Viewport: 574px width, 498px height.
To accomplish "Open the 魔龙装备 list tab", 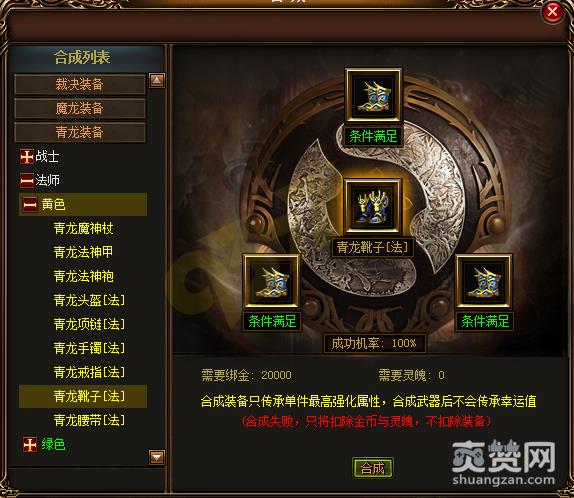I will pos(79,108).
